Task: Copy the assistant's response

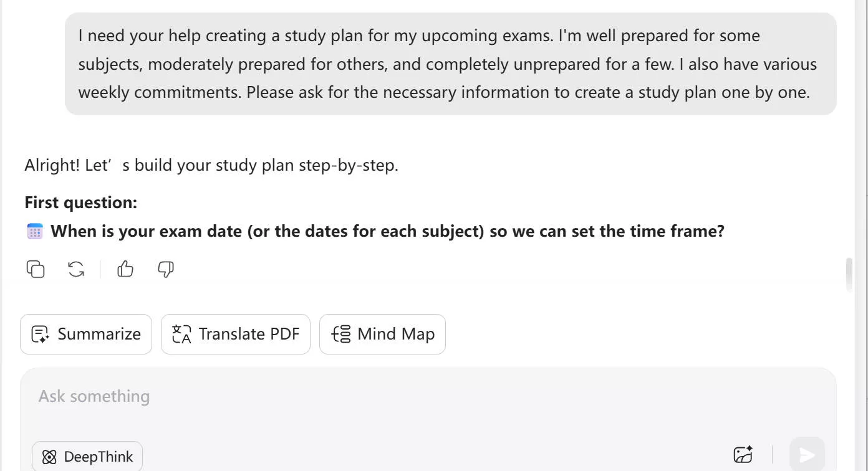Action: 35,269
